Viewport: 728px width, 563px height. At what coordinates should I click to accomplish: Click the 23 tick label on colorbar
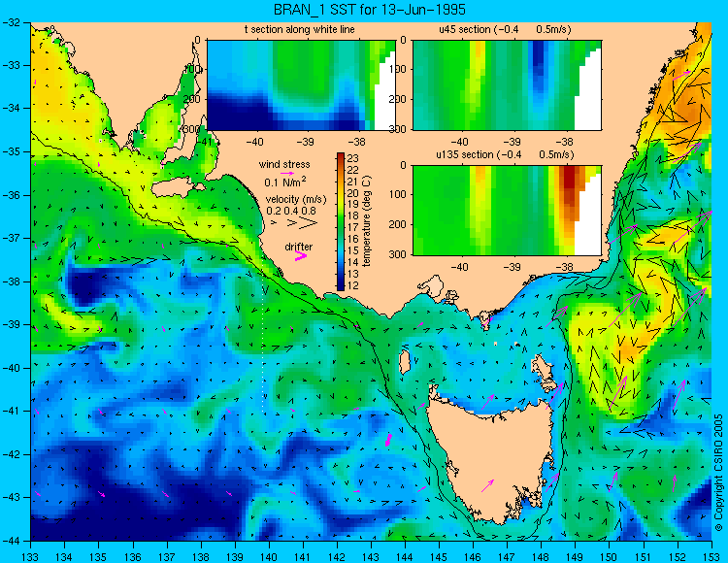pos(353,159)
